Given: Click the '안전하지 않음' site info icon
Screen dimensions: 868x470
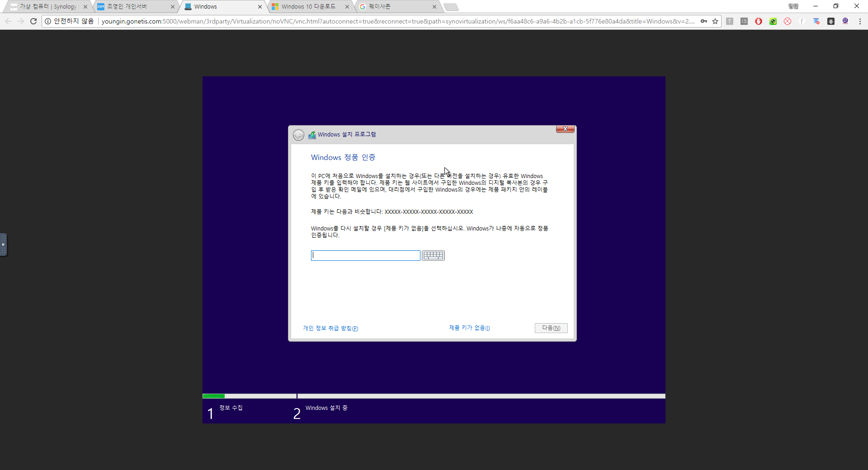Looking at the screenshot, I should [48, 21].
